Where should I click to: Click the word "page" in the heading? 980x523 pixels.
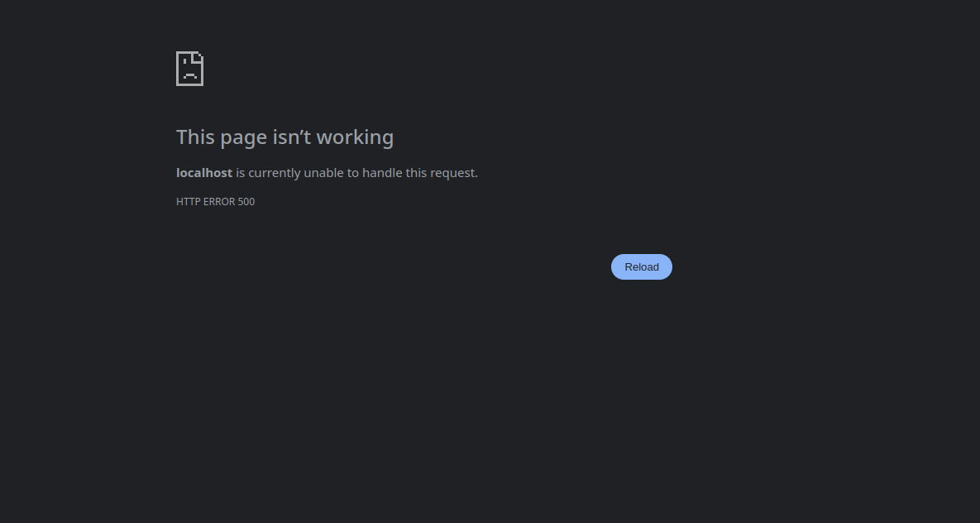[244, 139]
